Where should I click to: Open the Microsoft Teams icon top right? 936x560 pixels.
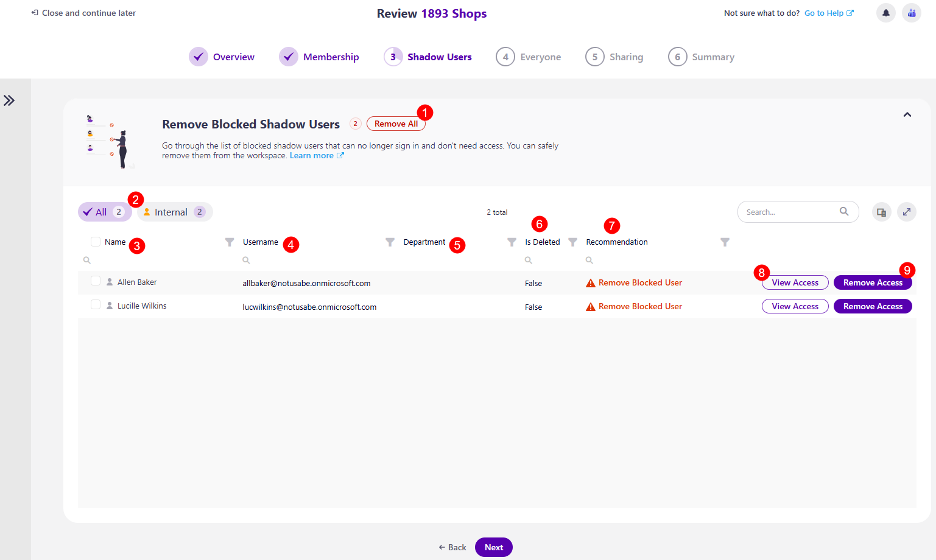tap(911, 13)
